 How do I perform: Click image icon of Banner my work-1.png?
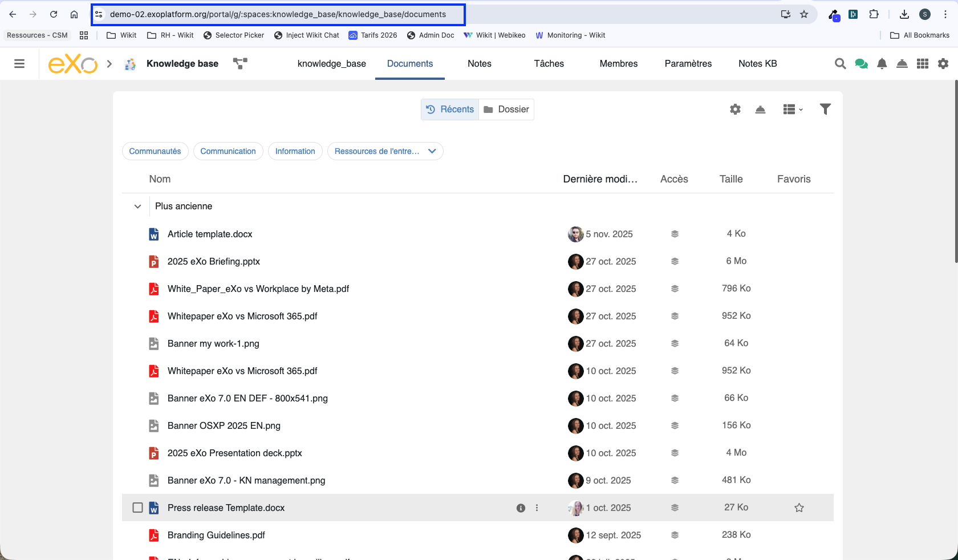[154, 344]
